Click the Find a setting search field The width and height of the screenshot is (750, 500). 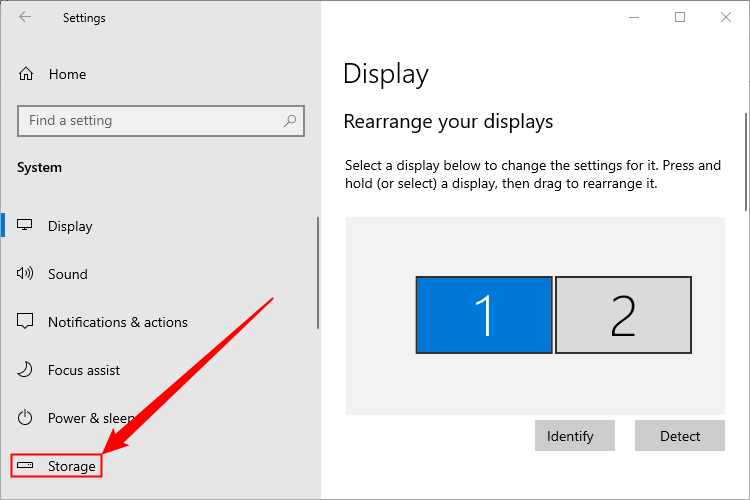[x=150, y=121]
